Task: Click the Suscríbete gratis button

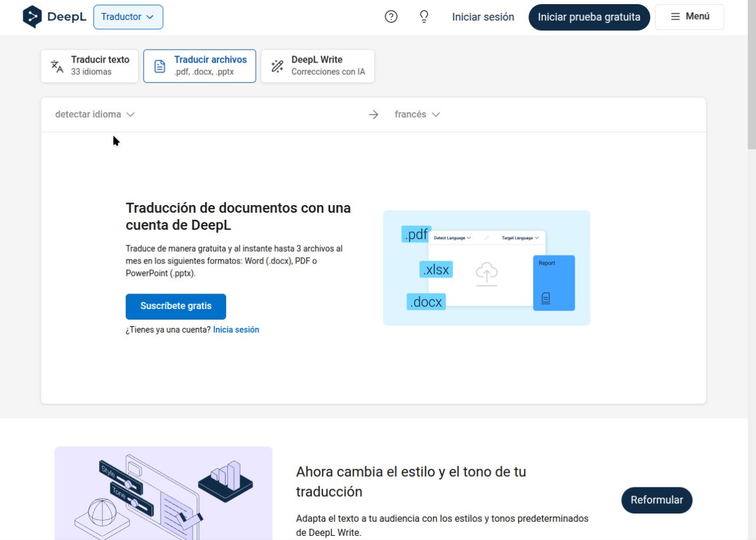Action: [x=175, y=306]
